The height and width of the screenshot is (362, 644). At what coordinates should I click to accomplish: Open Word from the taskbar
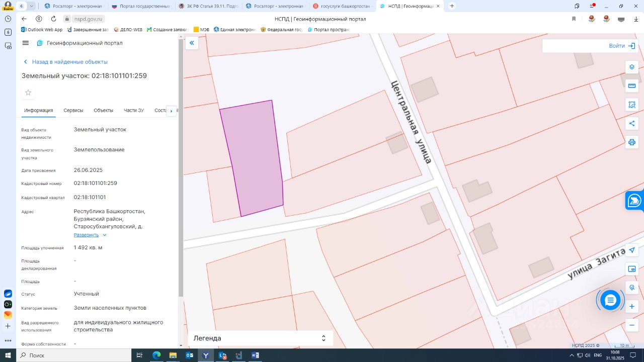click(255, 355)
